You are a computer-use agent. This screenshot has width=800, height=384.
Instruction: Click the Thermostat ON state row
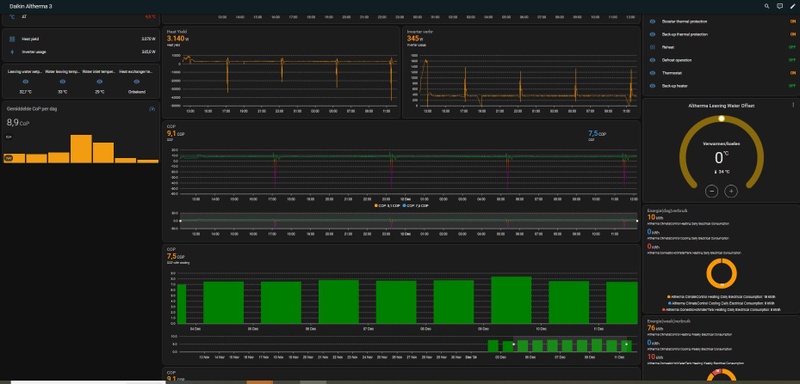point(721,73)
